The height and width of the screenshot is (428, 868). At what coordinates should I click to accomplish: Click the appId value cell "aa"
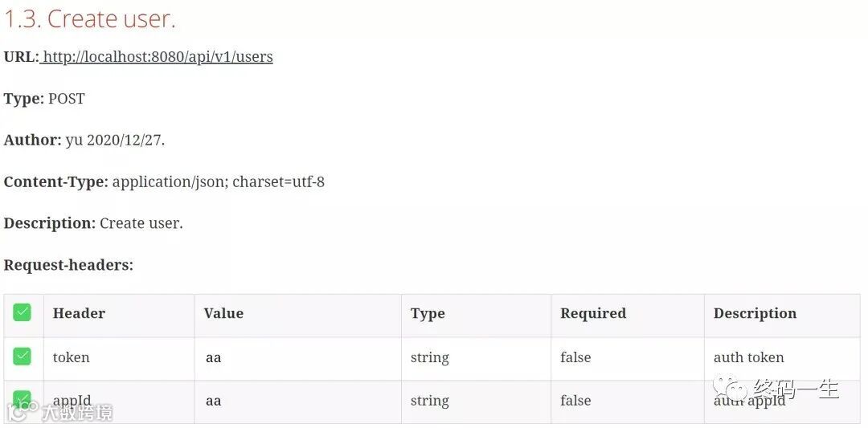pyautogui.click(x=214, y=401)
